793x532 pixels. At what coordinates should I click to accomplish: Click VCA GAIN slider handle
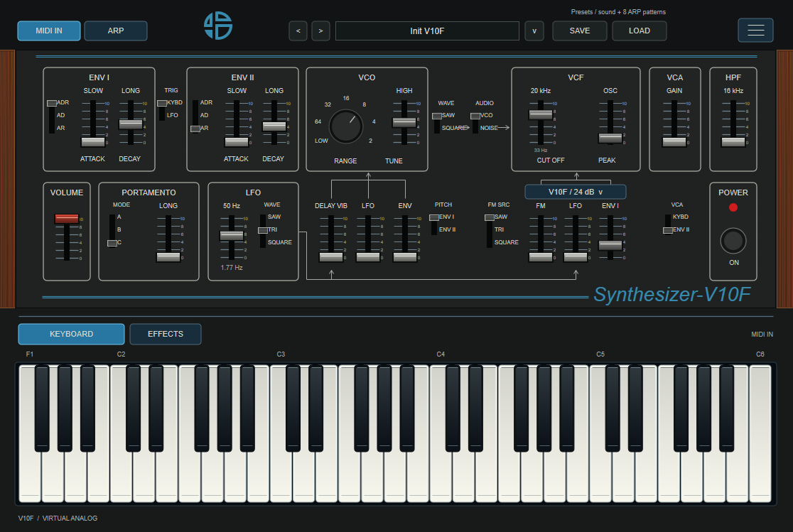tap(674, 141)
